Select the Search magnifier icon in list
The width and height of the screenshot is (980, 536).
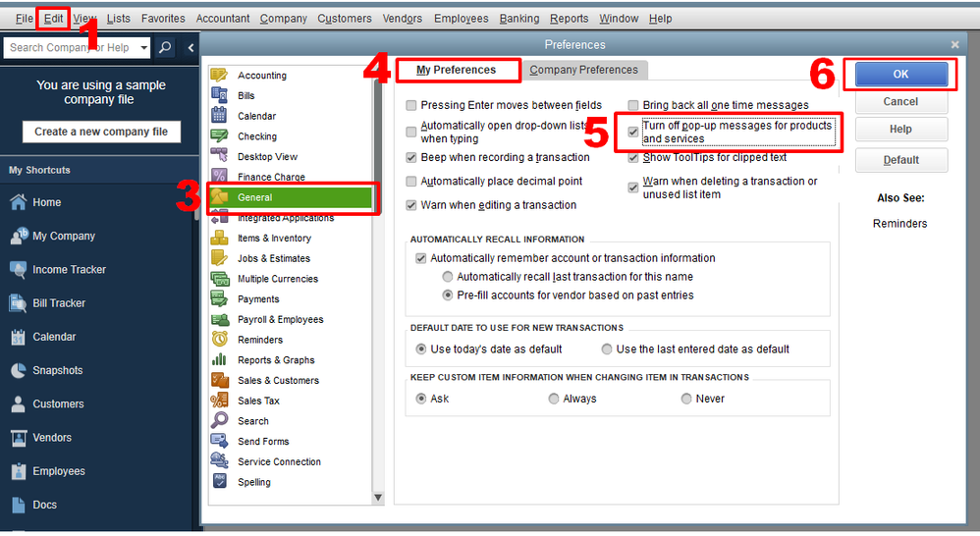coord(219,420)
